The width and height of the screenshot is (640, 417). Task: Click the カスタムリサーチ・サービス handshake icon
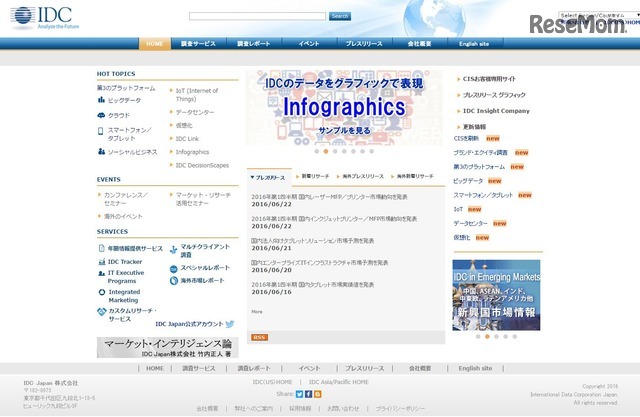pos(102,312)
